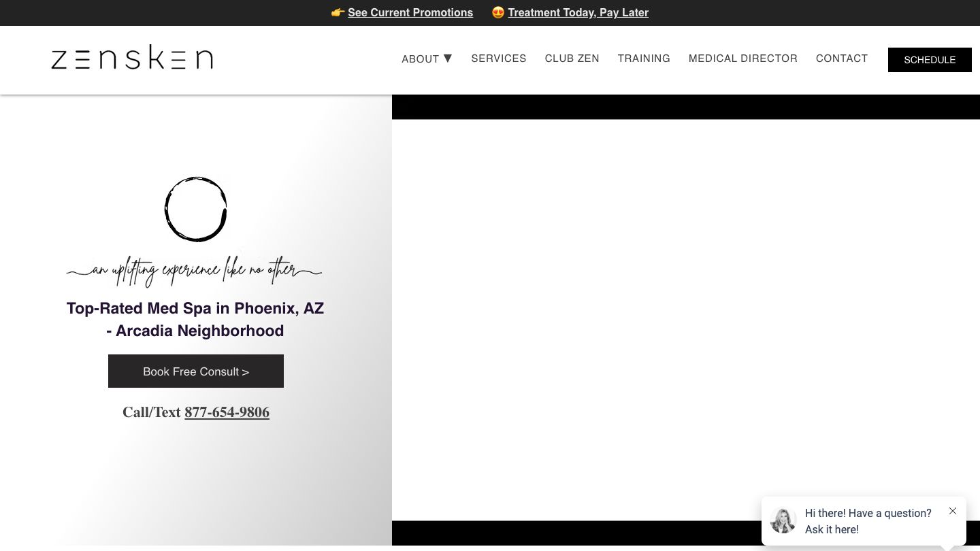
Task: Click the brushstroke circle emblem
Action: (195, 210)
